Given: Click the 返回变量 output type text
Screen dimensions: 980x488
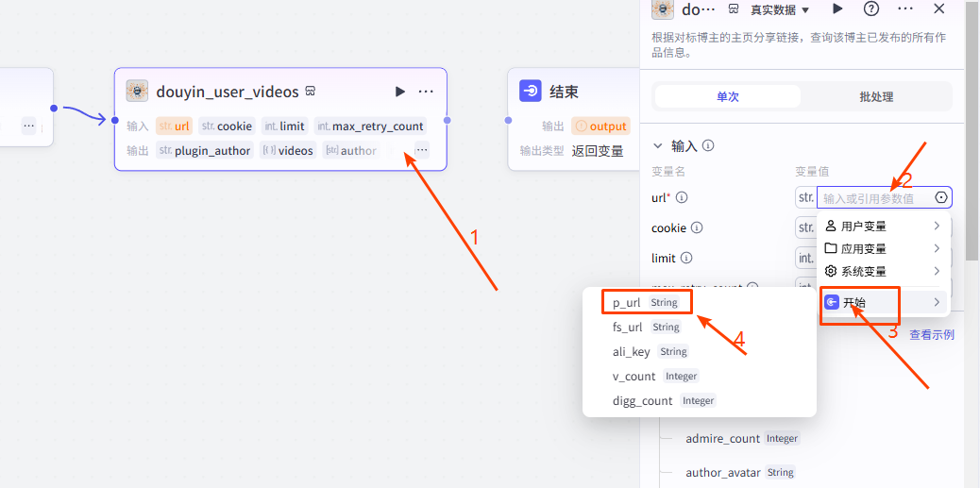Looking at the screenshot, I should point(597,151).
